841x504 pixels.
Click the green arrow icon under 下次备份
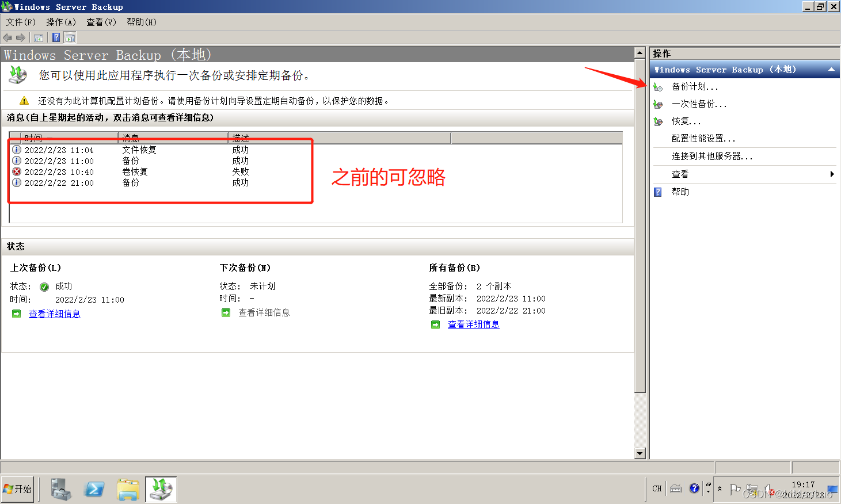pos(226,312)
